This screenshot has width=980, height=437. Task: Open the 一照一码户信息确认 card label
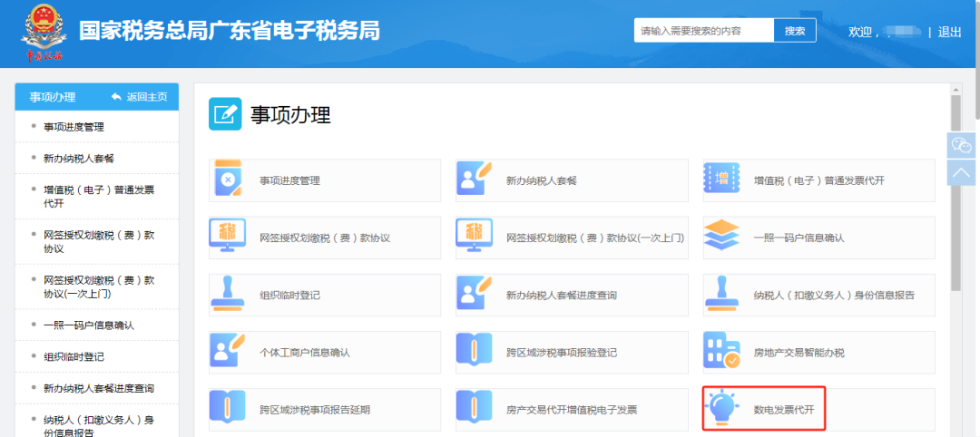[799, 238]
